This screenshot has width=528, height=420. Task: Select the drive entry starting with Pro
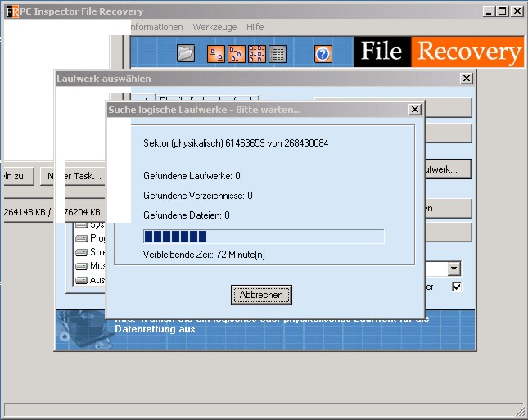pos(90,238)
